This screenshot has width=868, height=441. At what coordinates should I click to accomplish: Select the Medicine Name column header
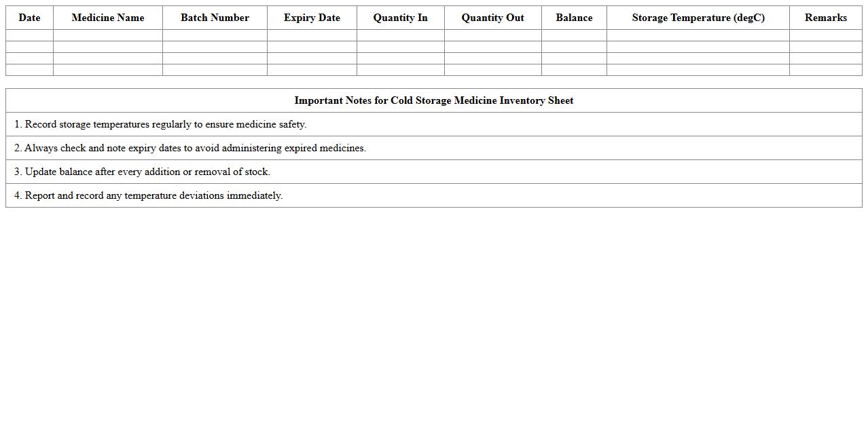[x=107, y=18]
